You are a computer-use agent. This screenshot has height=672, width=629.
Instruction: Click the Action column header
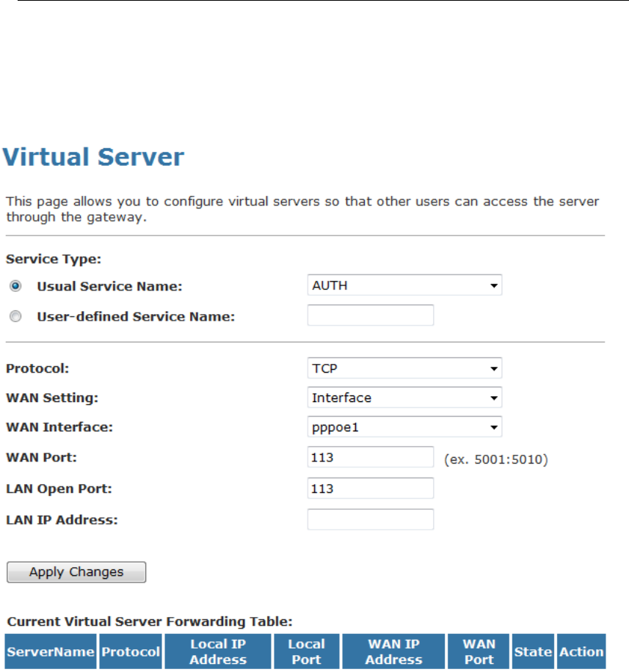[x=581, y=651]
